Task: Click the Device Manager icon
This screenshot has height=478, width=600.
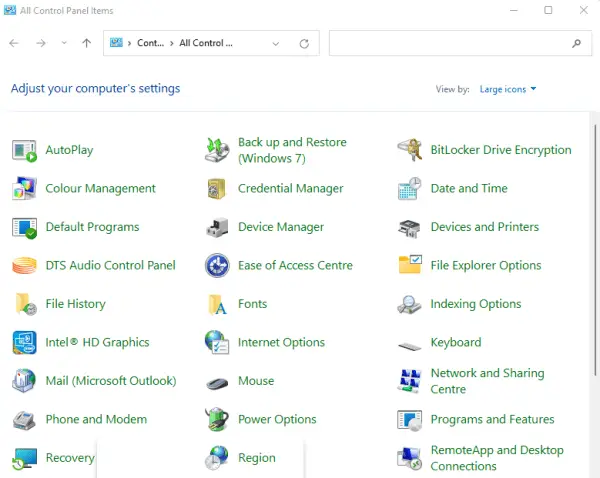Action: 217,227
